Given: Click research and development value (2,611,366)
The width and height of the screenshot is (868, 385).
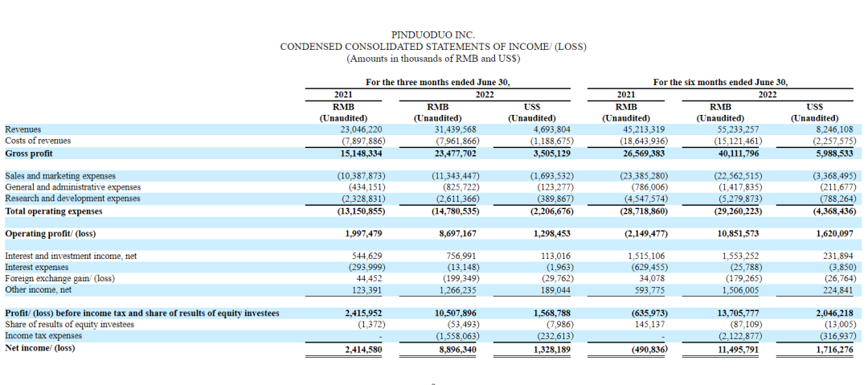Looking at the screenshot, I should click(x=457, y=199).
